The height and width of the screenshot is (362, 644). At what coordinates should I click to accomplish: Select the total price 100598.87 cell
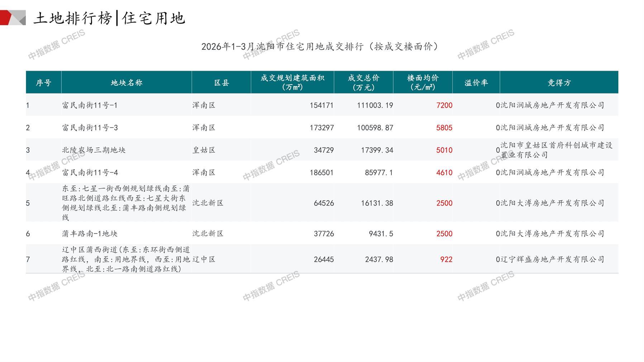[375, 128]
